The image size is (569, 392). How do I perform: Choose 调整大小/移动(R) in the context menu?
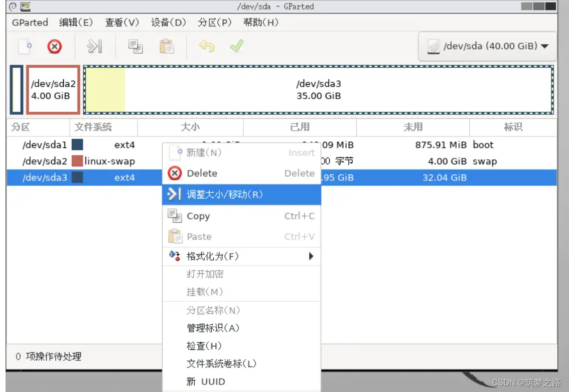242,194
